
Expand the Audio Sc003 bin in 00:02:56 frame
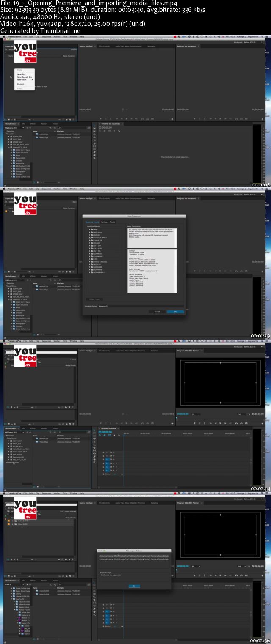(x=12, y=521)
